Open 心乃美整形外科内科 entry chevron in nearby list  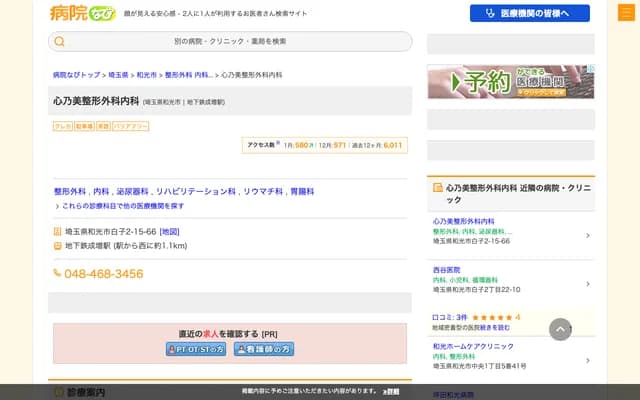click(587, 236)
